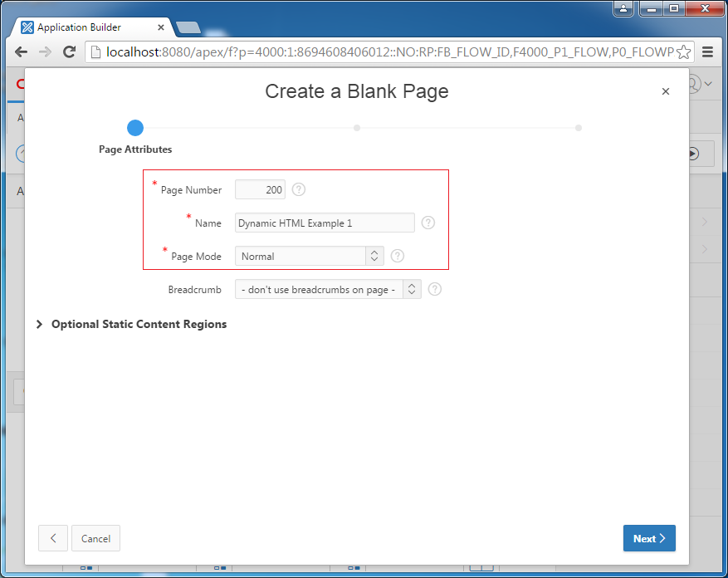
Task: Show help for Page Mode
Action: coord(398,256)
